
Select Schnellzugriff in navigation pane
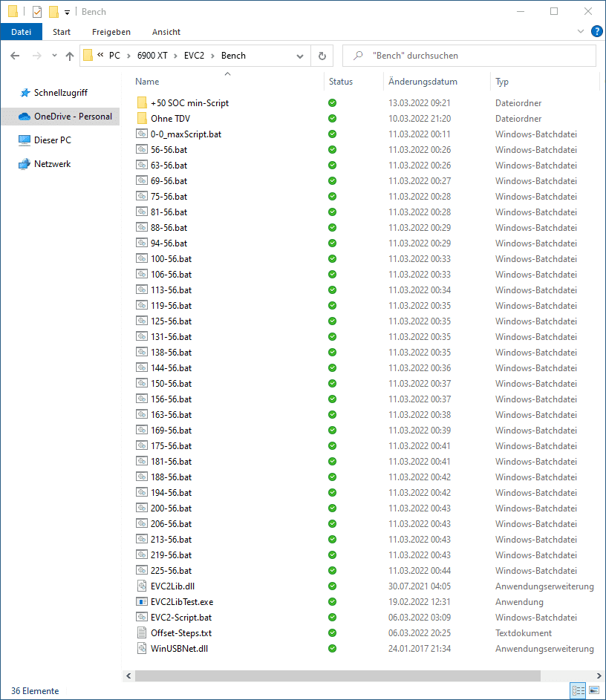click(x=61, y=93)
